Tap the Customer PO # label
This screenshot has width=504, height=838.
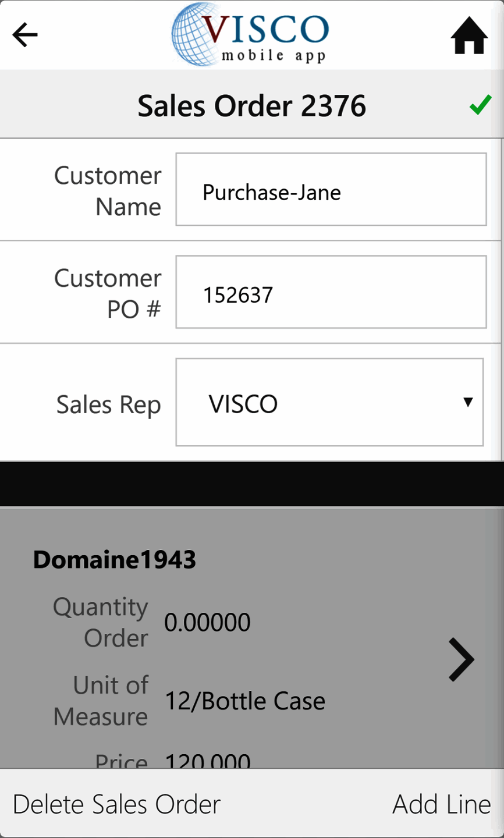point(108,293)
